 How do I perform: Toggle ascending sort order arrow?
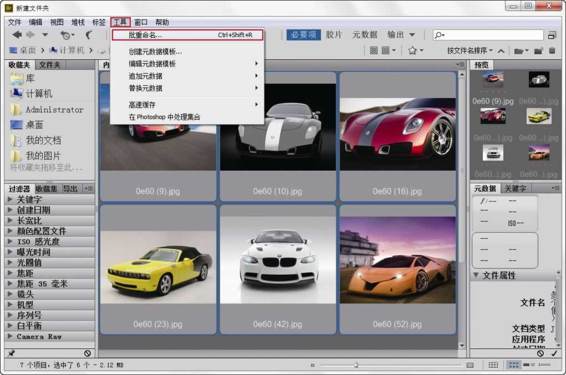(x=501, y=51)
